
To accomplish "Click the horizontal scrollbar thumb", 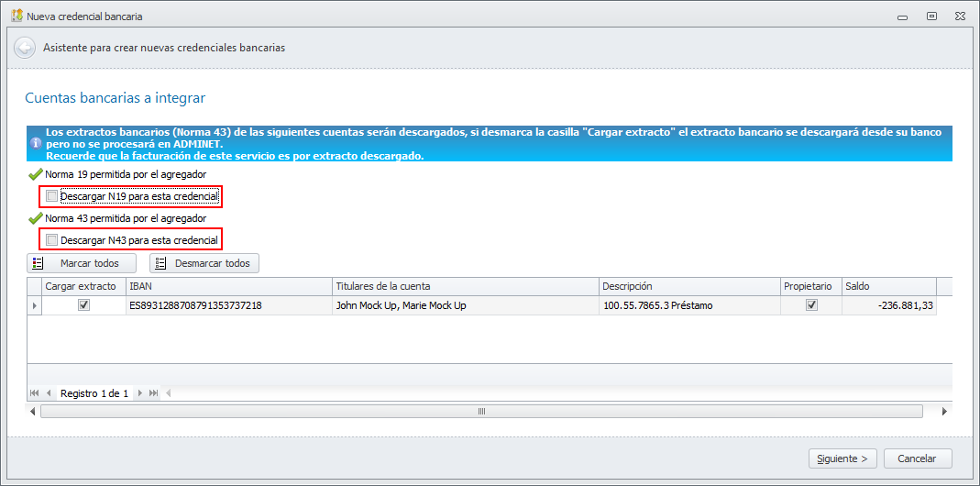I will [x=481, y=412].
